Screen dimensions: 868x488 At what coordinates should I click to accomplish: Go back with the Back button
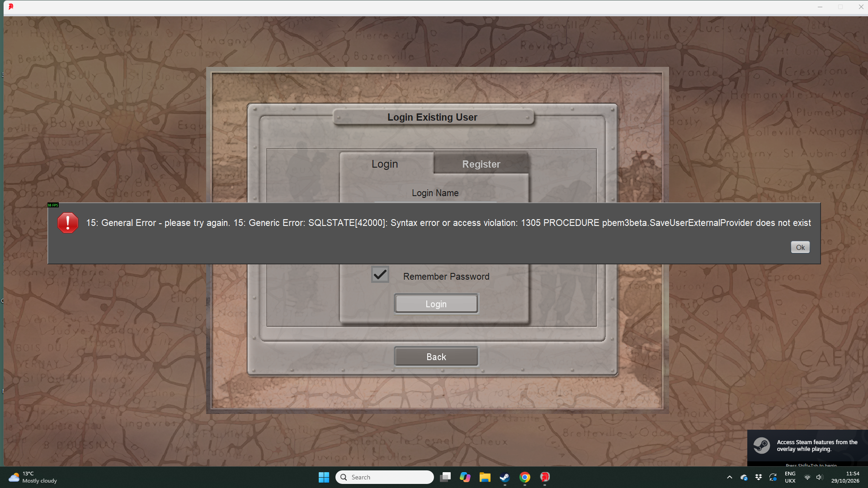(436, 357)
